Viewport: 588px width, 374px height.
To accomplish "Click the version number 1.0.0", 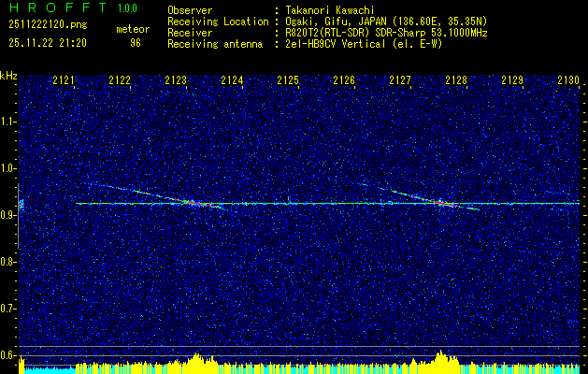I will click(x=127, y=8).
